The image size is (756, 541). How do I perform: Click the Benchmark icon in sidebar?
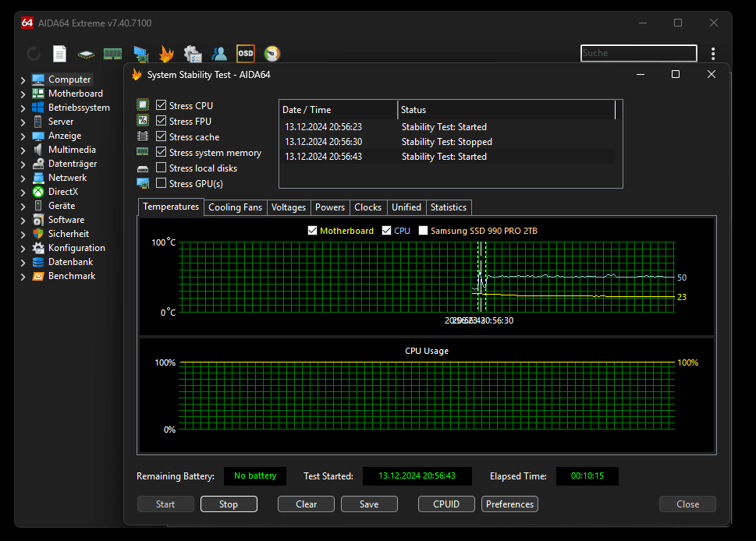tap(38, 276)
